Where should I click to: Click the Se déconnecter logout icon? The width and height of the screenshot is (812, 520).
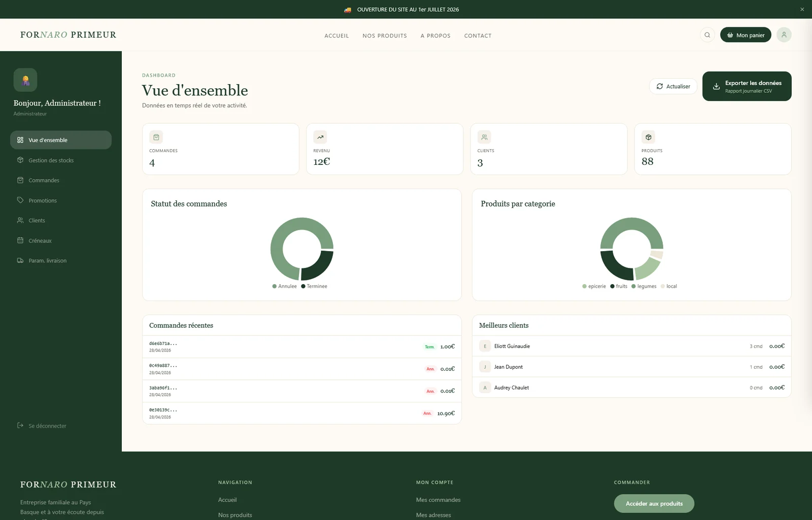click(20, 426)
